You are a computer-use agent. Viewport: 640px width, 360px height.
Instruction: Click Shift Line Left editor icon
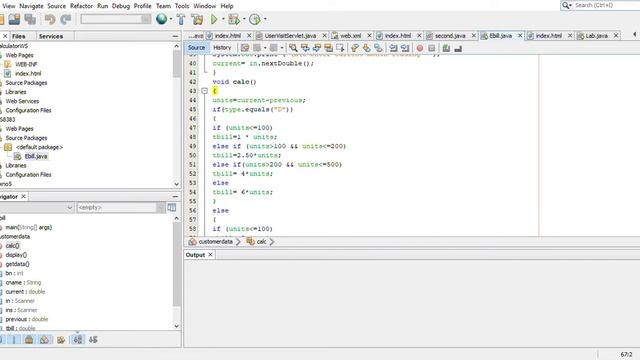coord(393,48)
